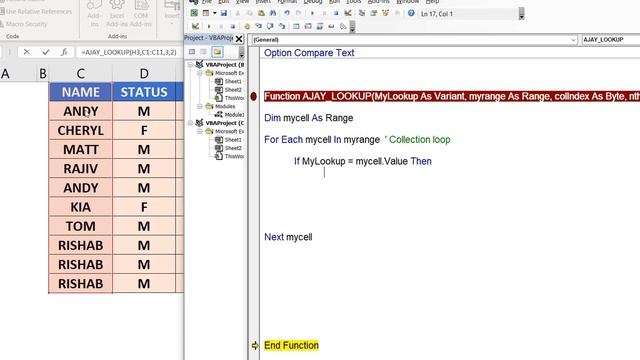The height and width of the screenshot is (360, 640).
Task: Click the Step Over debug icon
Action: (x=270, y=27)
